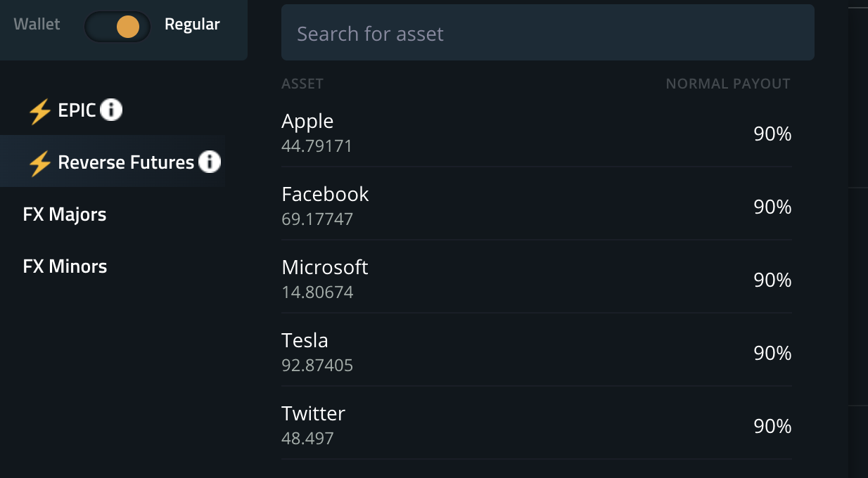Focus the Search for asset field
Viewport: 868px width, 478px height.
pyautogui.click(x=548, y=33)
